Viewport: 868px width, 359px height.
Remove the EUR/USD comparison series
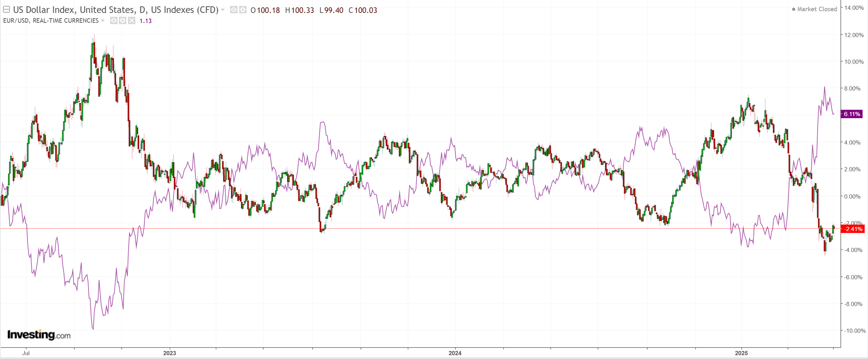click(131, 21)
